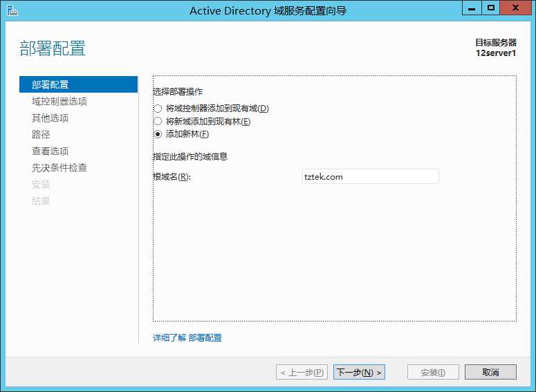Image resolution: width=536 pixels, height=392 pixels.
Task: Go to the 域控制器选项 sidebar step
Action: point(59,102)
